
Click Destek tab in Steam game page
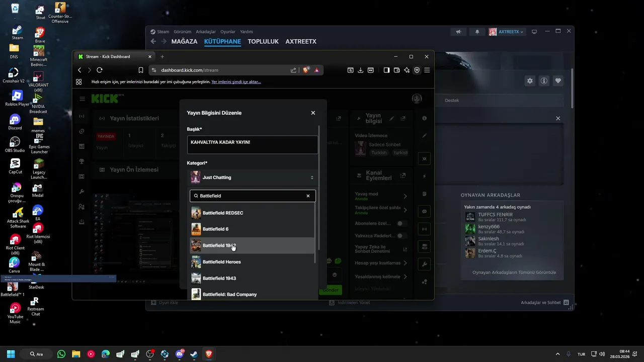point(452,101)
